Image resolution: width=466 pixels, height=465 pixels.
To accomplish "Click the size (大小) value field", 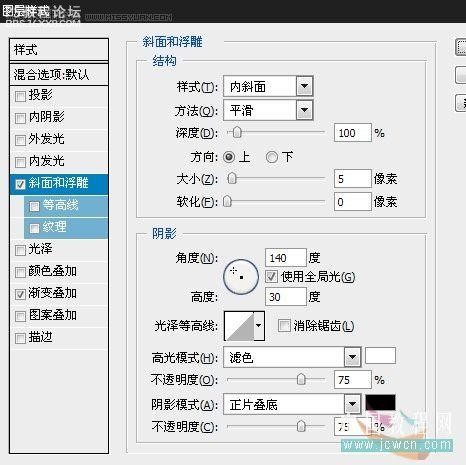I will click(353, 179).
